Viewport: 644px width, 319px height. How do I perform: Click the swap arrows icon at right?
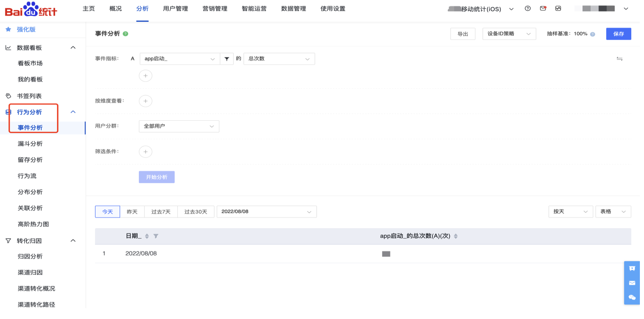click(x=619, y=59)
